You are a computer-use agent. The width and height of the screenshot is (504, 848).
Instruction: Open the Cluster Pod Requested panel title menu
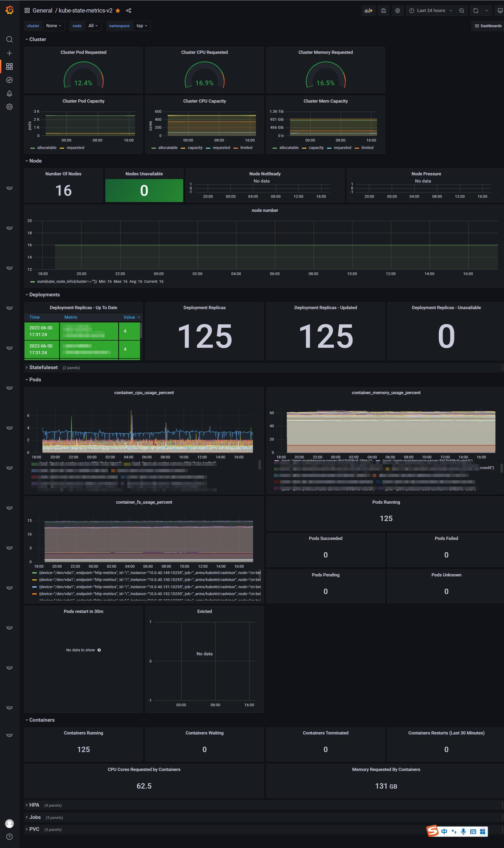coord(84,52)
